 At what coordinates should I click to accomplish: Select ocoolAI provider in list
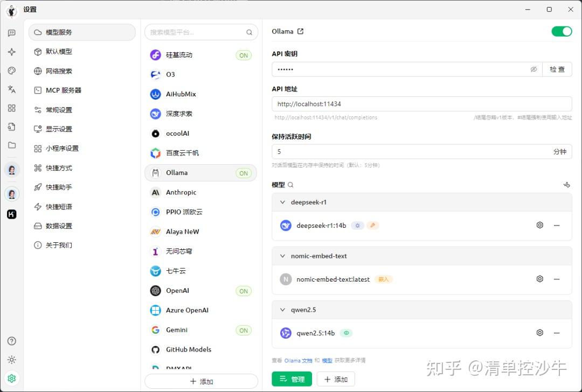point(201,134)
